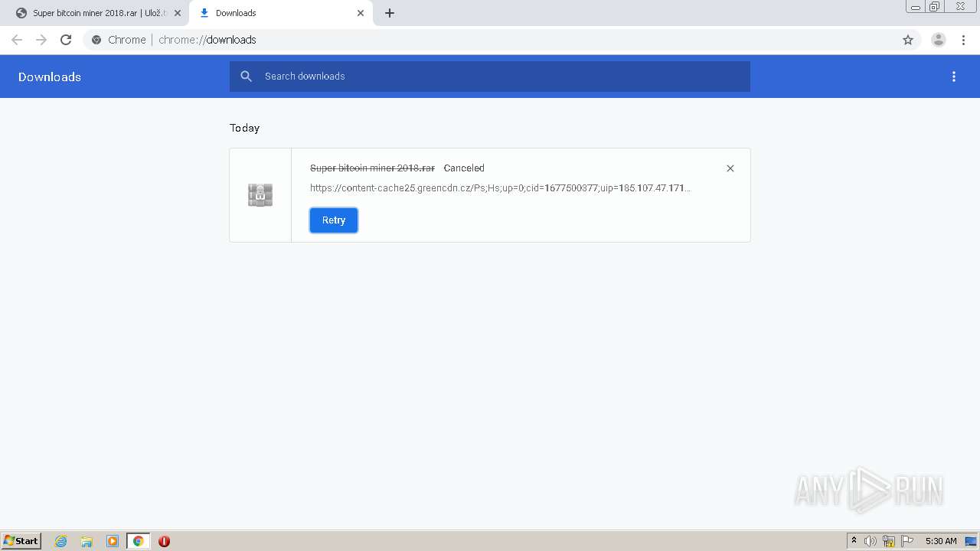The width and height of the screenshot is (980, 551).
Task: Open media player from taskbar
Action: point(113,541)
